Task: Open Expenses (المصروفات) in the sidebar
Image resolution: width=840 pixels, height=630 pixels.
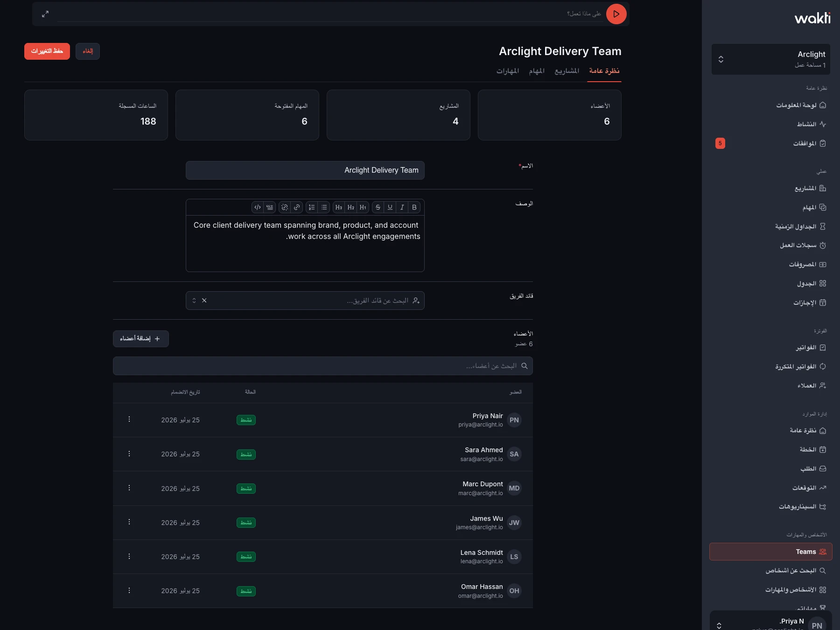Action: click(771, 265)
